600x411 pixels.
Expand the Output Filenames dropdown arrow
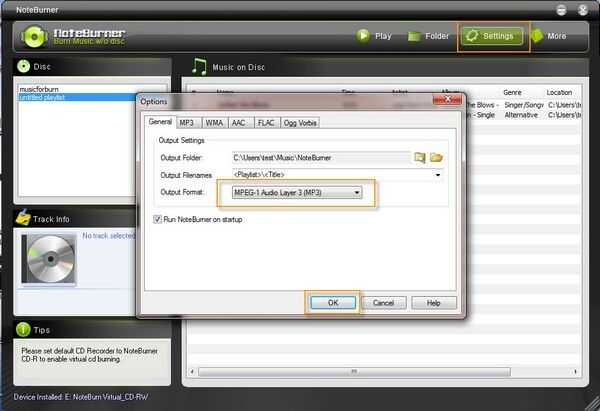point(438,175)
